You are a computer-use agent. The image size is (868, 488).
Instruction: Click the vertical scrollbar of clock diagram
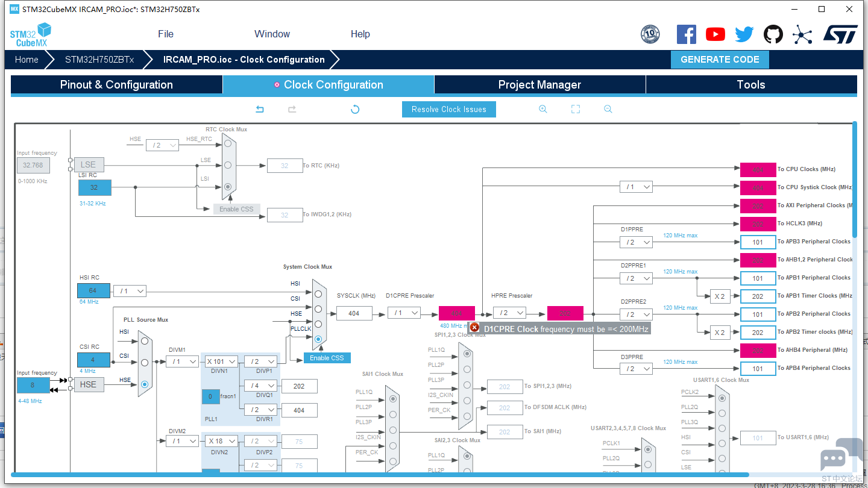854,180
